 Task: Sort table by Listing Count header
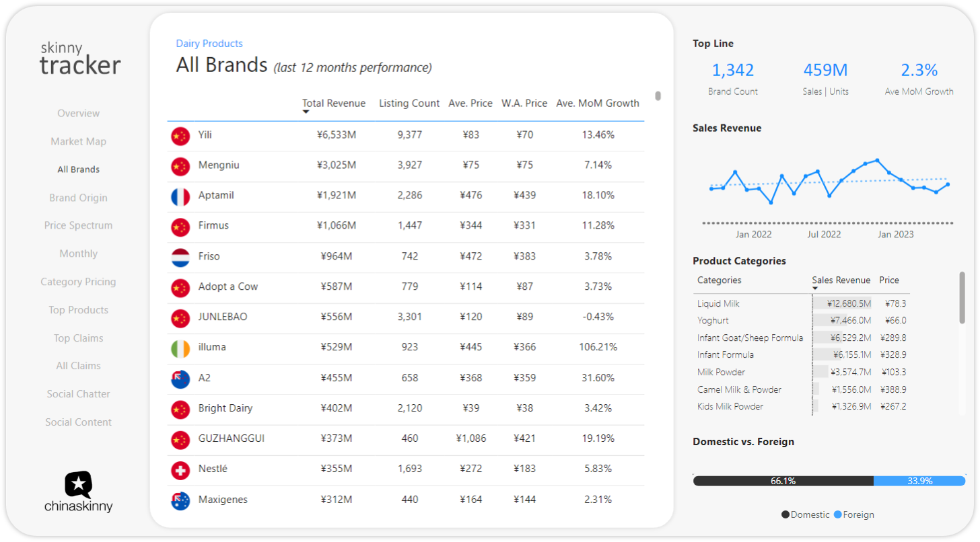coord(409,104)
